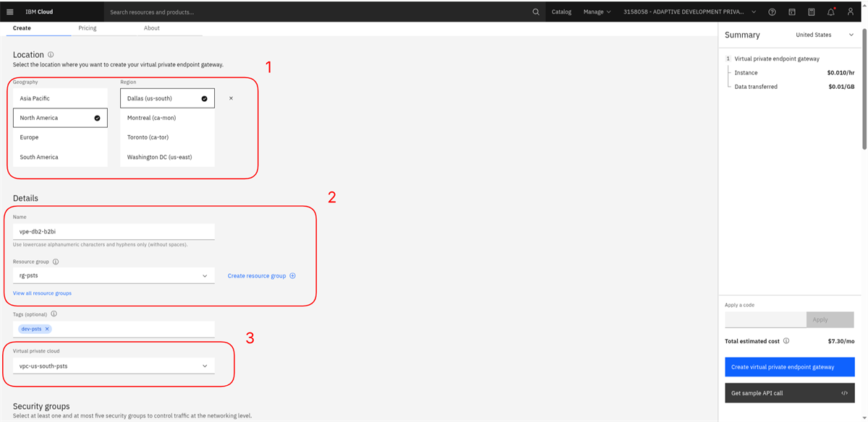Focus the Tags input field

(114, 329)
